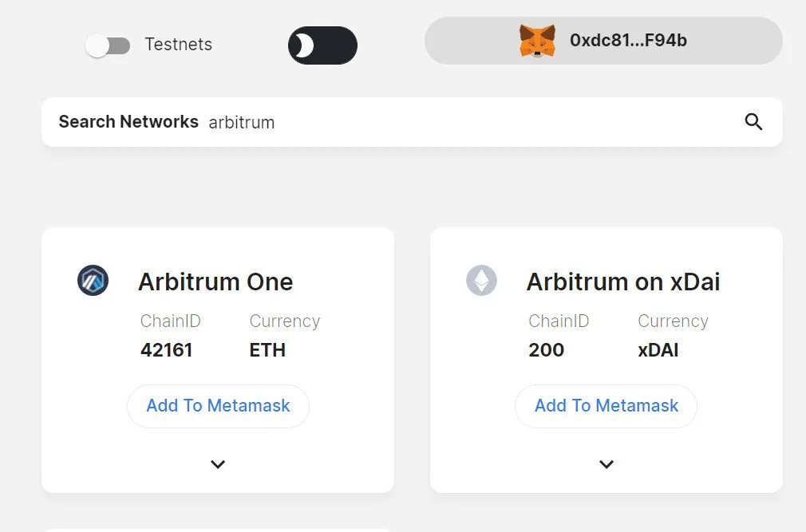Enable the Testnets toggle switch
The image size is (806, 532).
[108, 45]
